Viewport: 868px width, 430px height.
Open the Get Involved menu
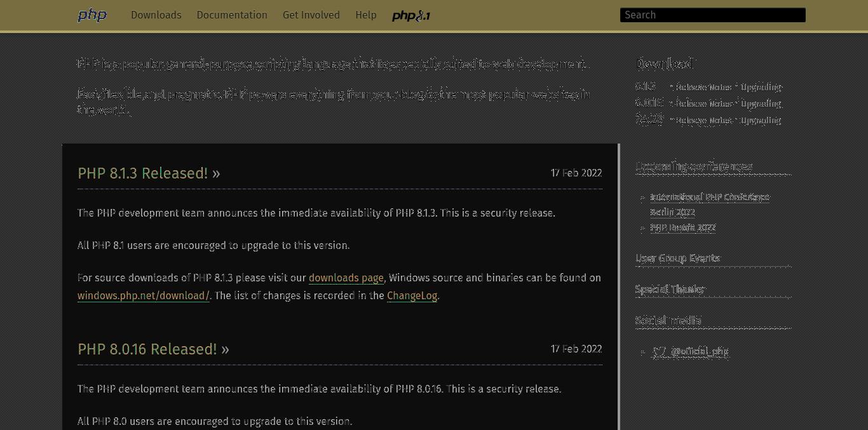pyautogui.click(x=311, y=15)
